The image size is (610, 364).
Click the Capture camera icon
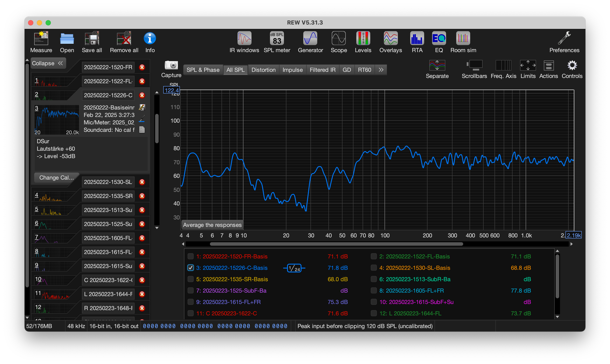coord(171,66)
